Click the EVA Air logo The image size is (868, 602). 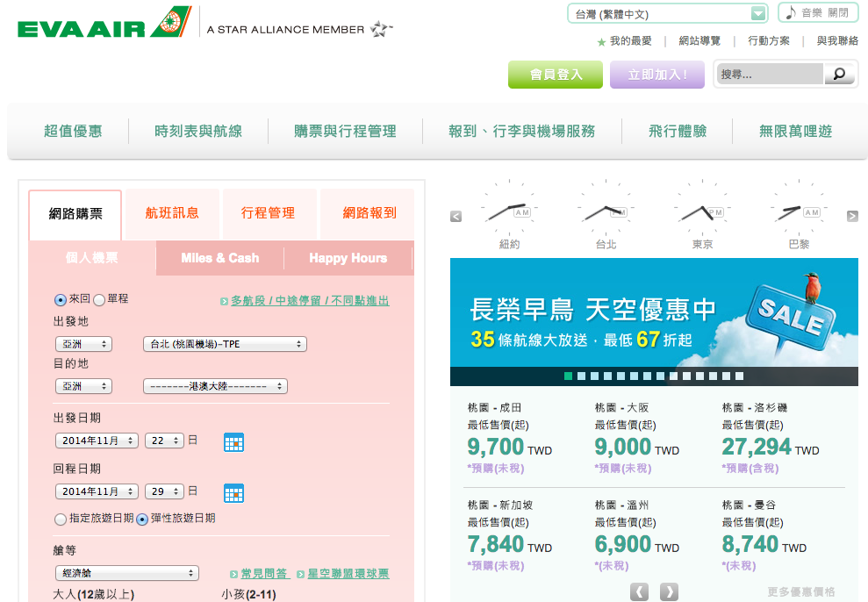point(104,22)
